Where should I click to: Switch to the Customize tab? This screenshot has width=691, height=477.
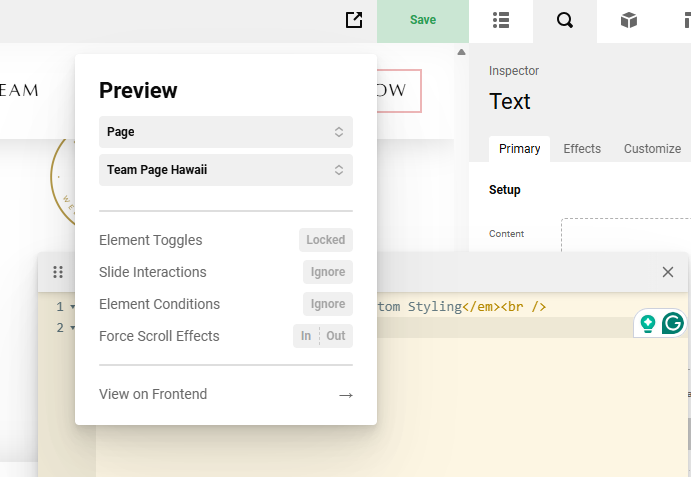[652, 149]
